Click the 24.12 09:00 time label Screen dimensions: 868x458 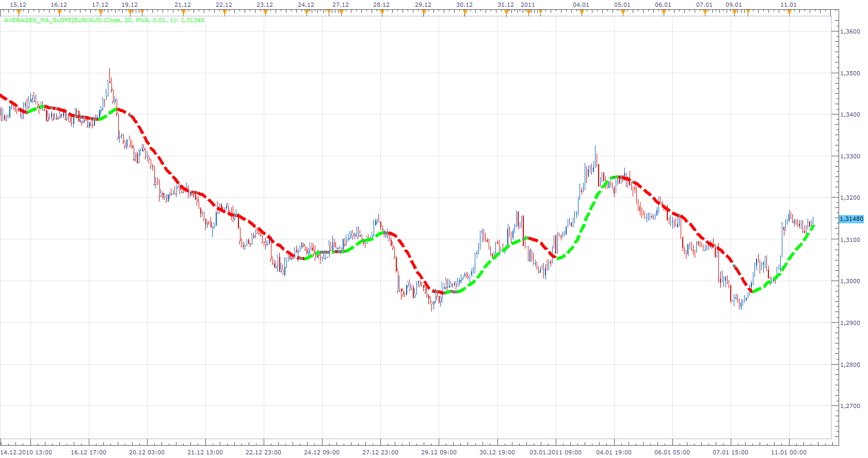(322, 452)
